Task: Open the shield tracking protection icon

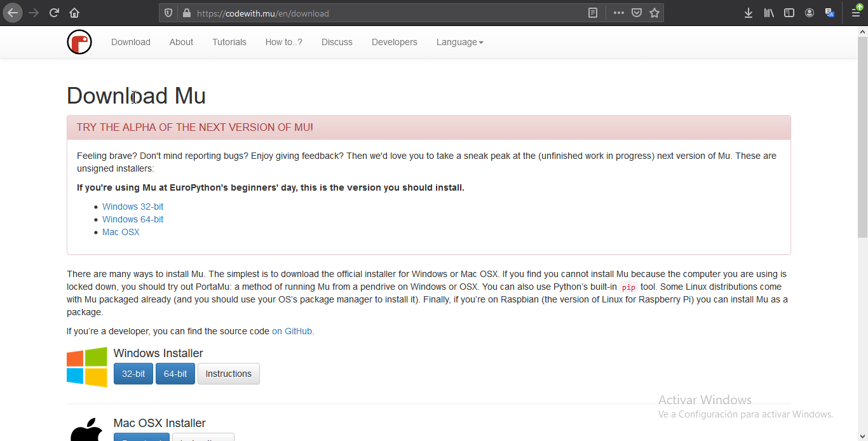Action: coord(167,13)
